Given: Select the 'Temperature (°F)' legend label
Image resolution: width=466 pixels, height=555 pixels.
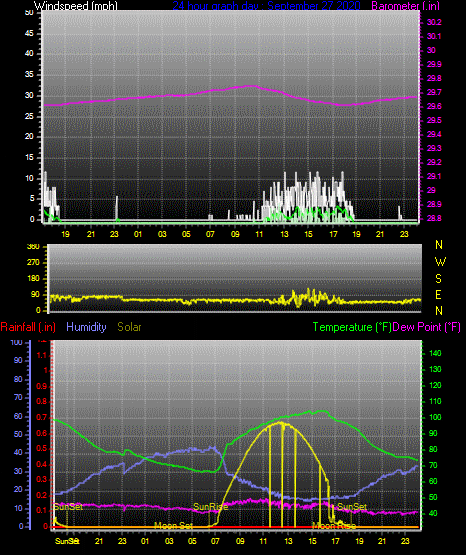Looking at the screenshot, I should (352, 327).
